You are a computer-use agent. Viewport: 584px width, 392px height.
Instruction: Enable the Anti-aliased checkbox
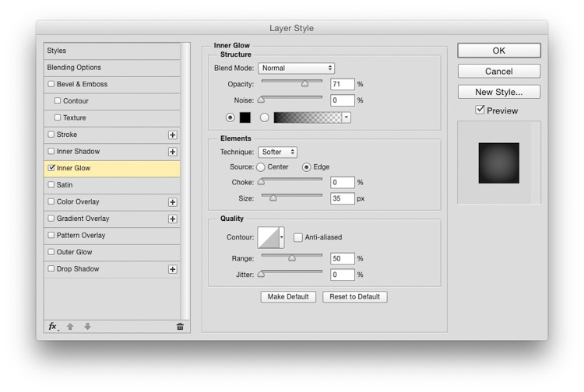coord(297,237)
